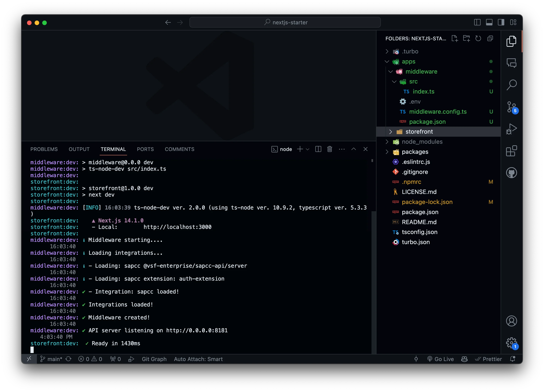
Task: Toggle the primary side bar layout
Action: (x=477, y=22)
